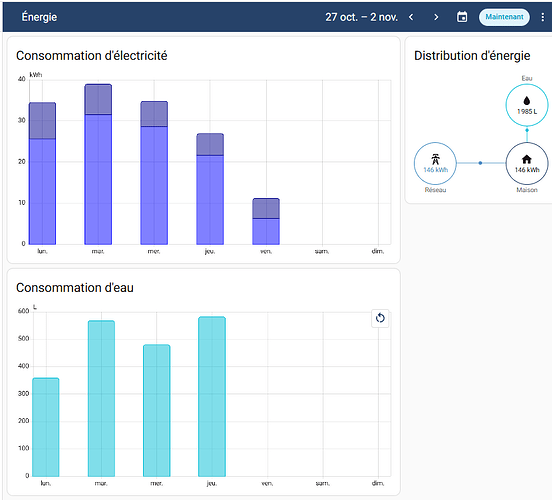The width and height of the screenshot is (552, 500).
Task: Reset zoom on water consumption chart
Action: pos(380,318)
